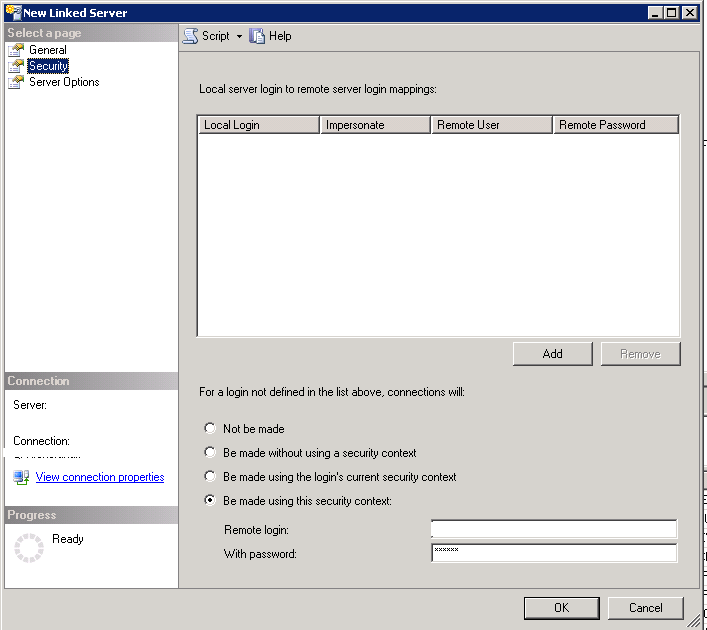Screen dimensions: 707x630
Task: Choose 'Be made using this security context'
Action: tap(210, 500)
